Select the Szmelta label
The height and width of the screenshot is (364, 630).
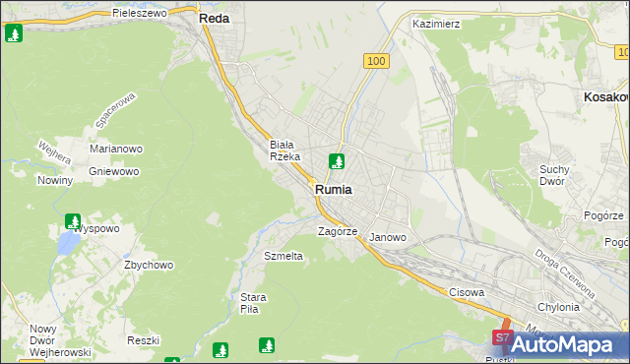pos(283,256)
